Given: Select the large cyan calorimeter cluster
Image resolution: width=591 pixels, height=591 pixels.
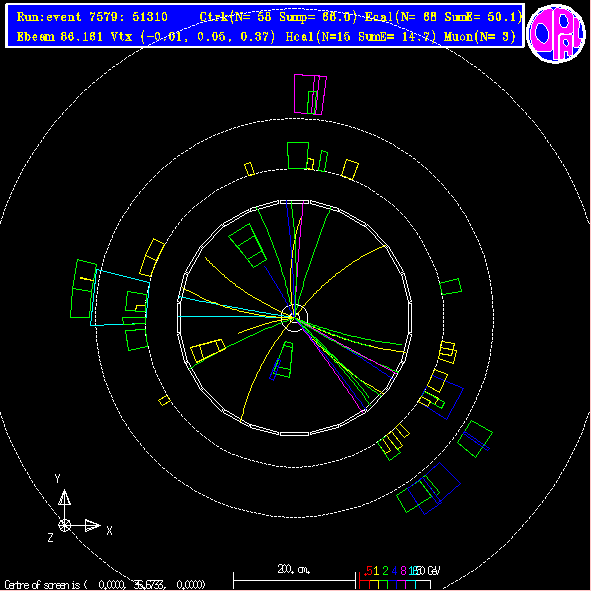Looking at the screenshot, I should [120, 297].
